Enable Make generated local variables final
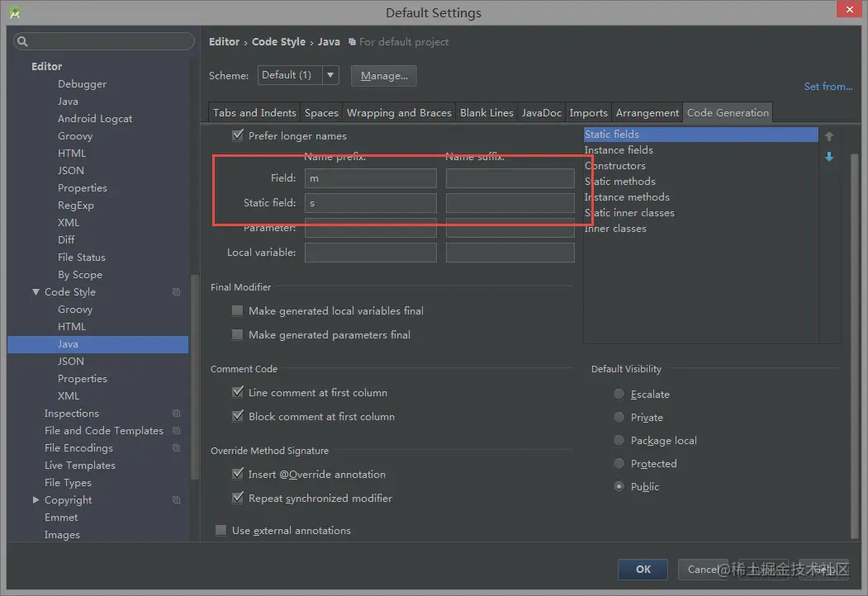The width and height of the screenshot is (868, 596). pos(237,310)
